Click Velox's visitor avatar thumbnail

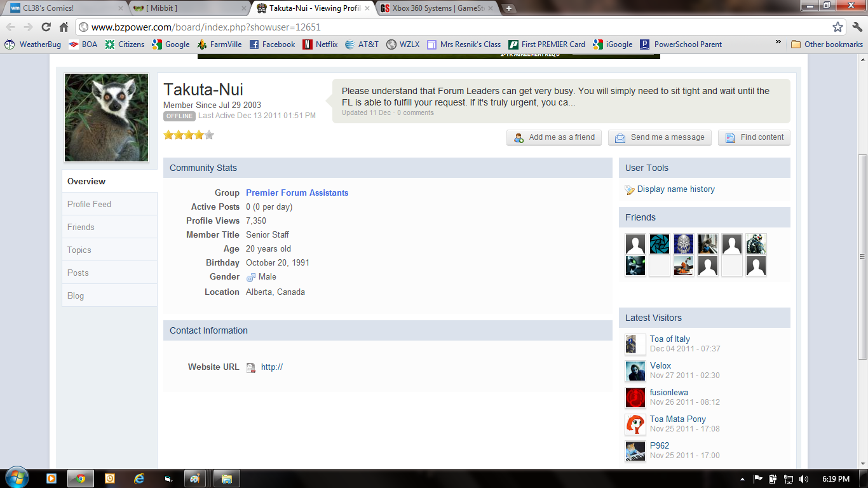point(635,371)
